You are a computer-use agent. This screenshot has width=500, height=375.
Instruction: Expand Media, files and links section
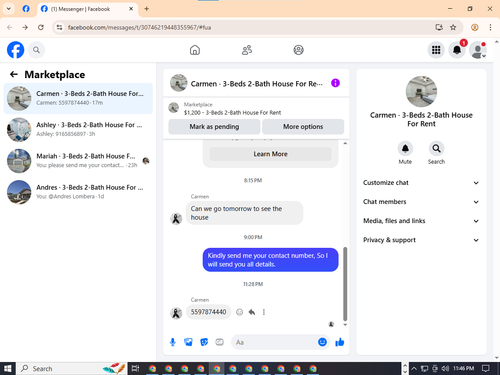click(x=421, y=221)
